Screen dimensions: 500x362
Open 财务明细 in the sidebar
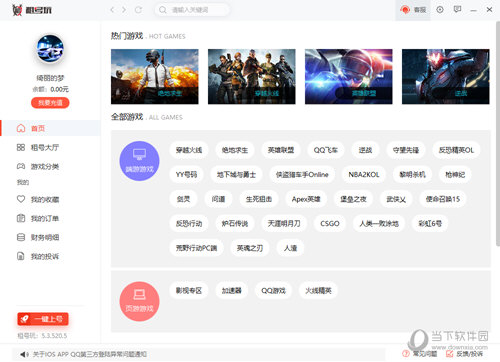tap(50, 237)
